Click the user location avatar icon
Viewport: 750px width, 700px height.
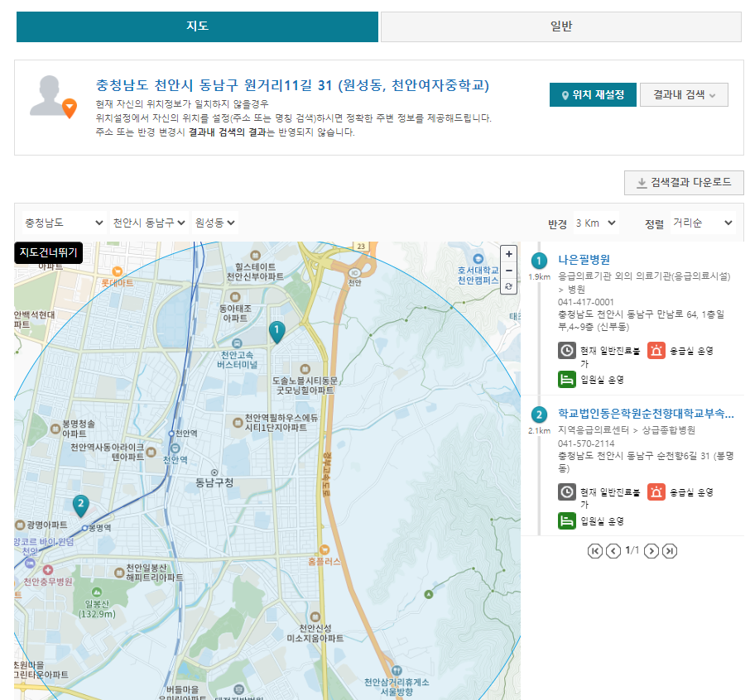pos(53,97)
